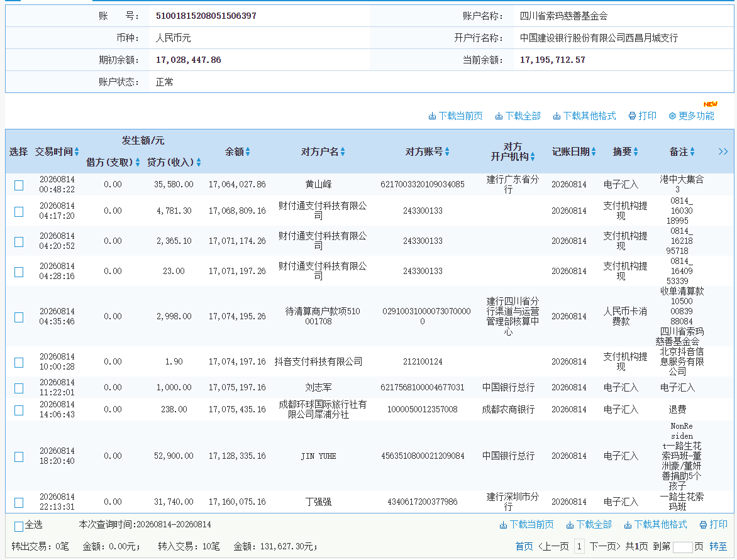Viewport: 737px width, 560px height.
Task: Click account name 四川省索玛慈善基金会 in header
Action: pos(563,16)
